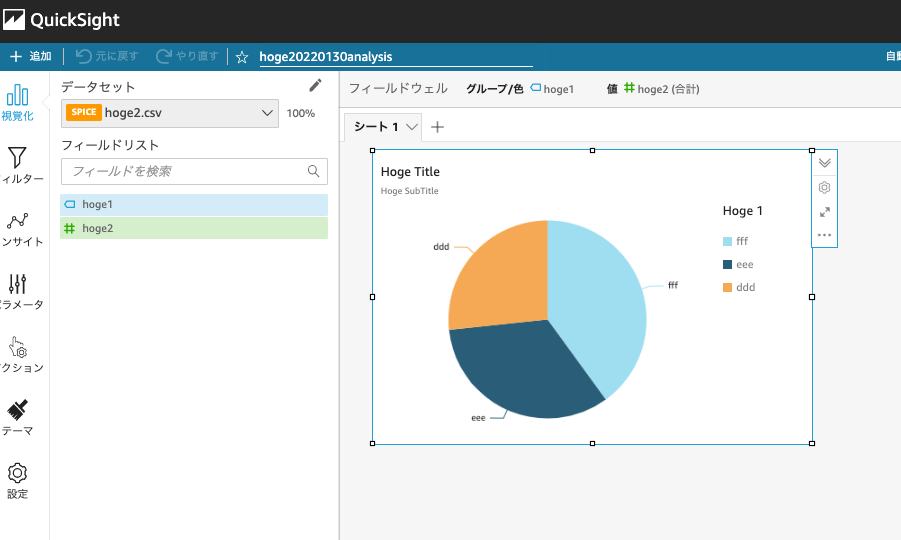Maximize the pie chart visual

(x=824, y=212)
